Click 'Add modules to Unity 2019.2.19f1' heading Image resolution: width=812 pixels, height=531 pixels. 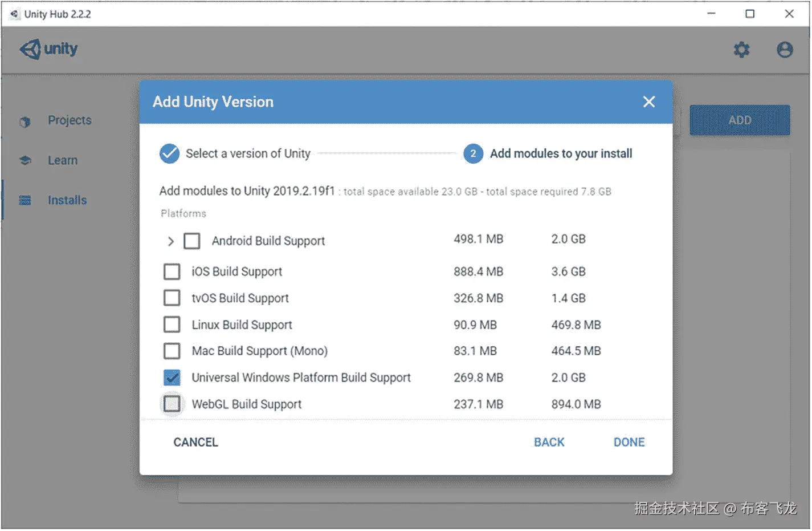[x=247, y=190]
